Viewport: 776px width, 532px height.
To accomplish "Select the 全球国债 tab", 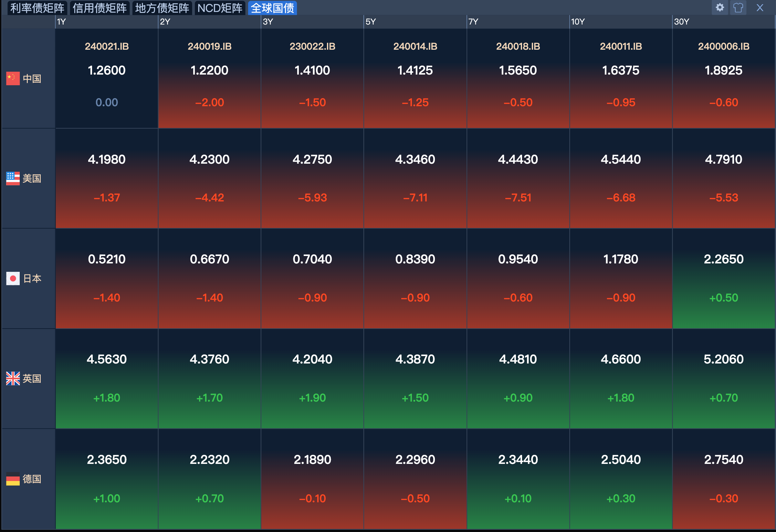I will coord(272,8).
